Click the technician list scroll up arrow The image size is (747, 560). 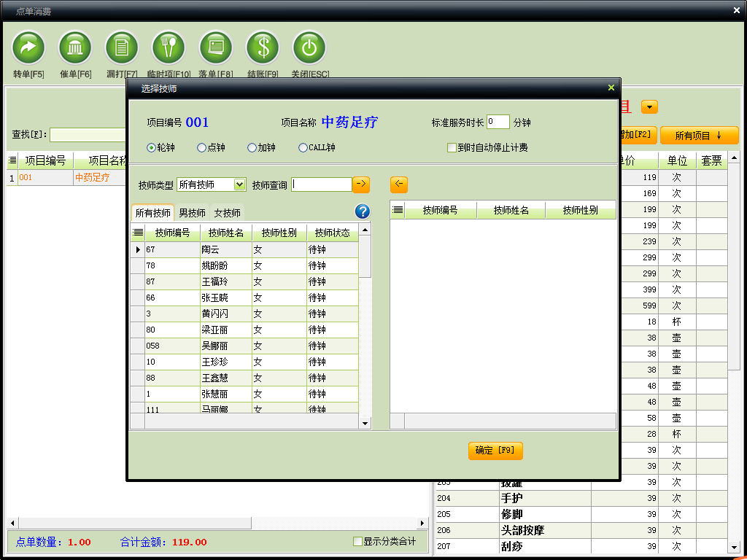pyautogui.click(x=365, y=230)
